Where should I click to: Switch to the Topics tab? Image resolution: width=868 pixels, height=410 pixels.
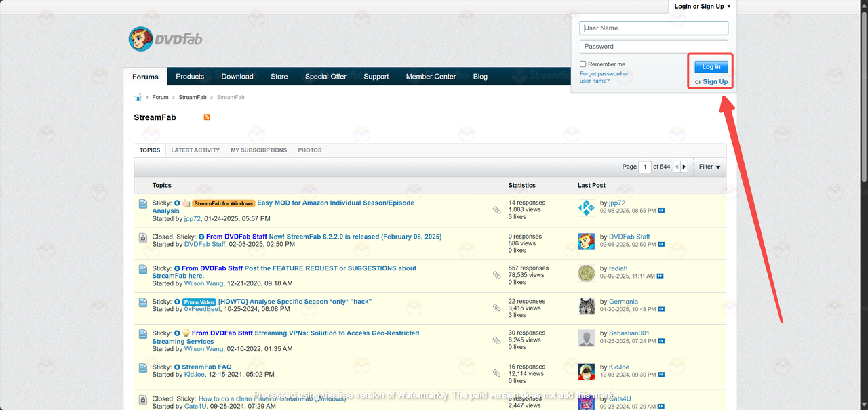coord(150,150)
